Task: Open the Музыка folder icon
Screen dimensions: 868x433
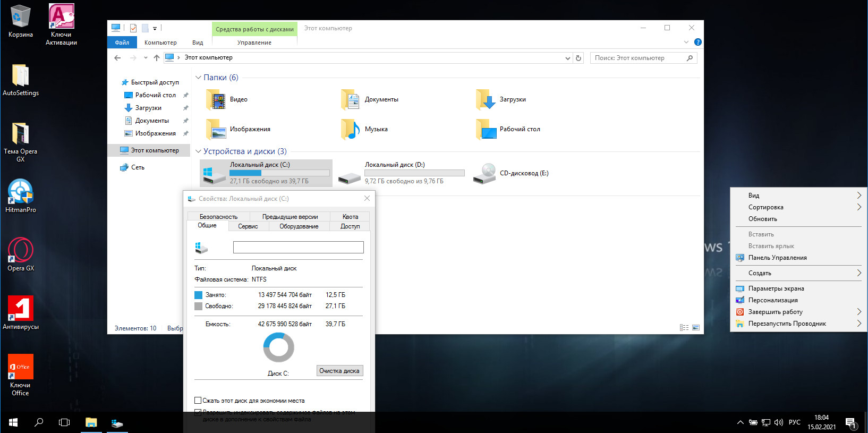Action: (x=351, y=129)
